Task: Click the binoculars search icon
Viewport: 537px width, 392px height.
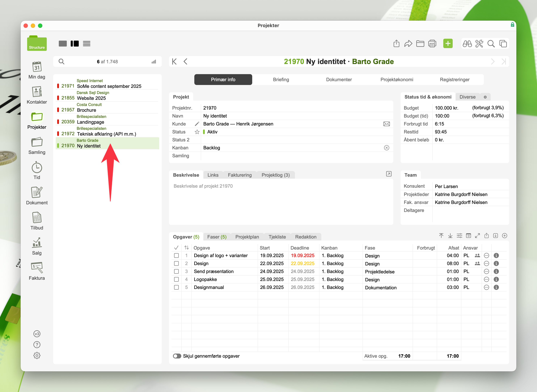Action: (x=467, y=44)
